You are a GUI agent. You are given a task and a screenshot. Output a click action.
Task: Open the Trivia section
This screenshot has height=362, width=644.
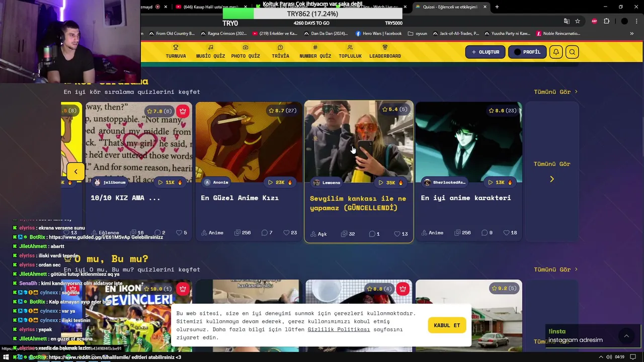coord(280,52)
